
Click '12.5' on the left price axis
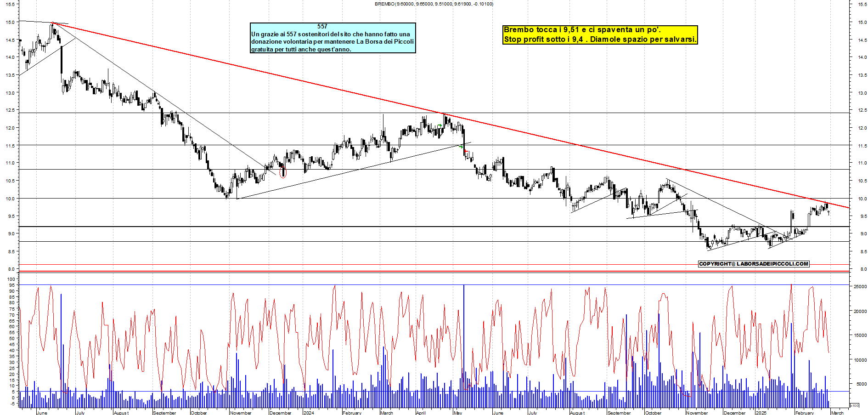click(11, 110)
